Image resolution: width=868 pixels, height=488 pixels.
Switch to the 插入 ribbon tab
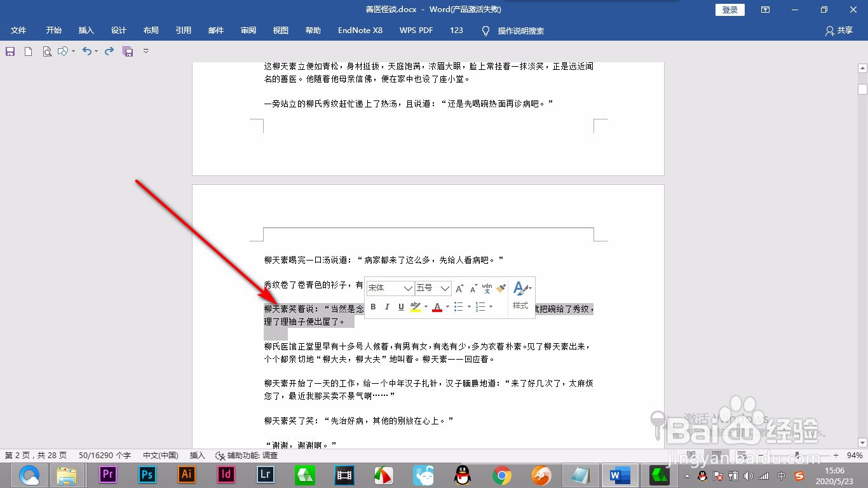[x=86, y=30]
